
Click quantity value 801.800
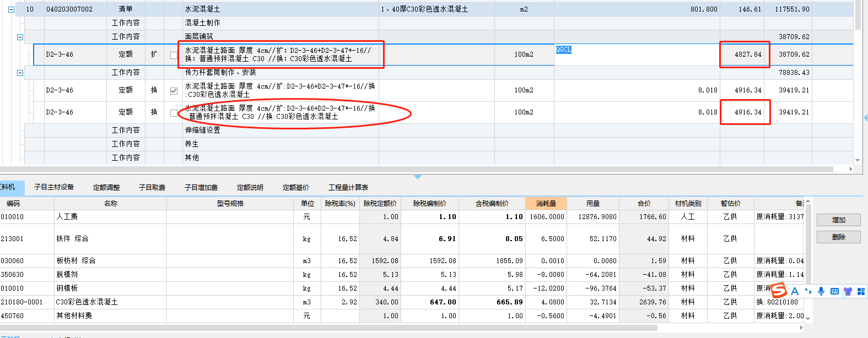(x=704, y=9)
